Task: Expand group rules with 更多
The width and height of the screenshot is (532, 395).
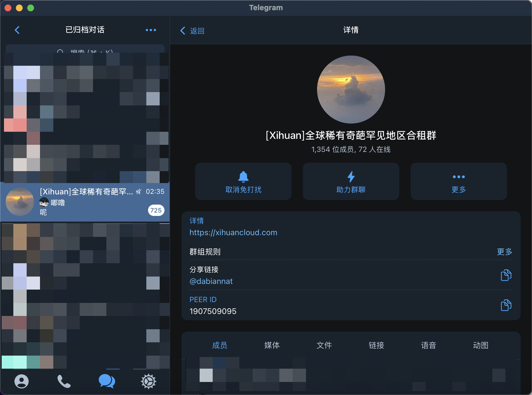Action: coord(504,252)
